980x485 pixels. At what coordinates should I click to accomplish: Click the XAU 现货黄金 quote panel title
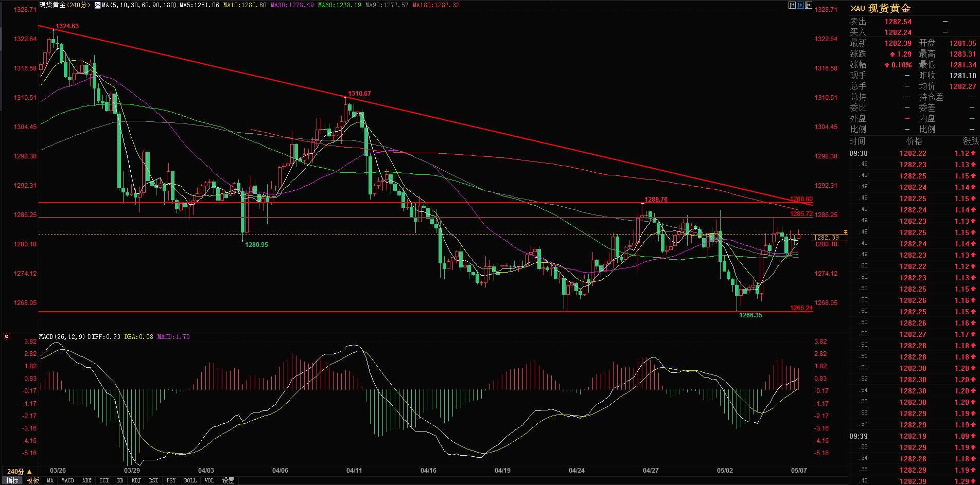click(881, 8)
